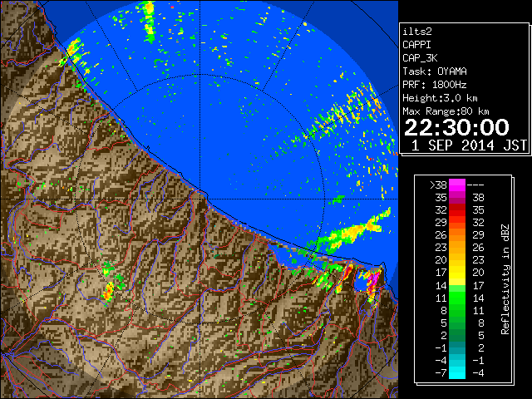Click the 'Task: OYAMA' text
The height and width of the screenshot is (399, 532).
point(435,71)
